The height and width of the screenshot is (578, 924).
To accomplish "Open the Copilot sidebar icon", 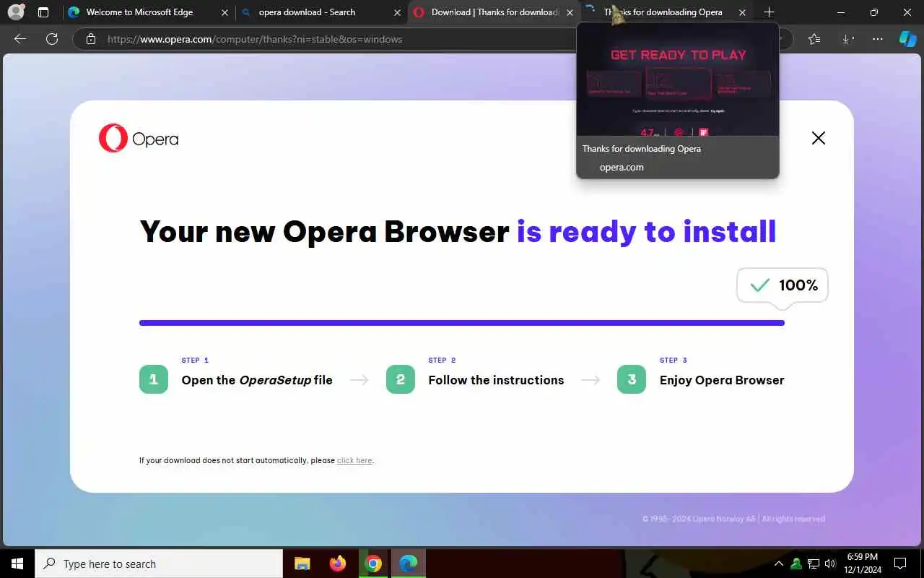I will tap(907, 39).
